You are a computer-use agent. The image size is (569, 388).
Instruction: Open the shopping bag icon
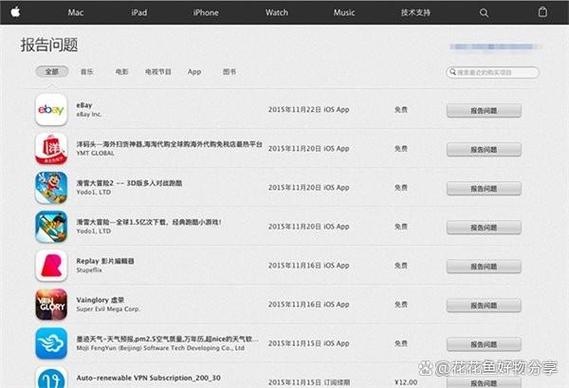coord(543,12)
